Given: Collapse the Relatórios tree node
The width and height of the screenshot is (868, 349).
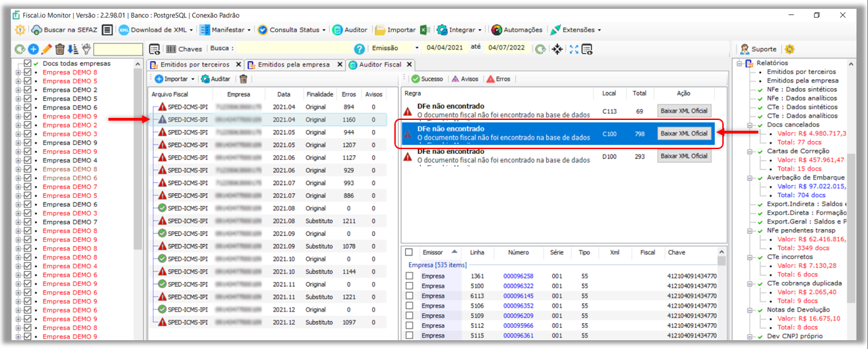Looking at the screenshot, I should (739, 64).
